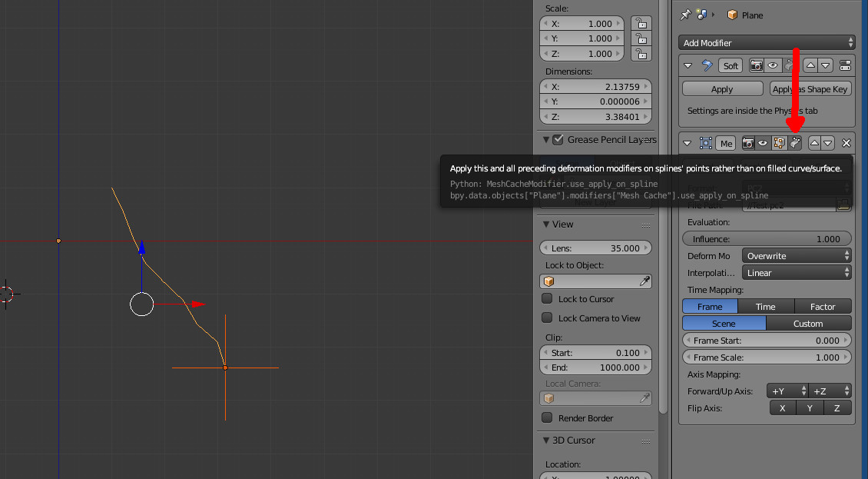
Task: Open the Deform Mode Overwrite dropdown
Action: tap(797, 255)
